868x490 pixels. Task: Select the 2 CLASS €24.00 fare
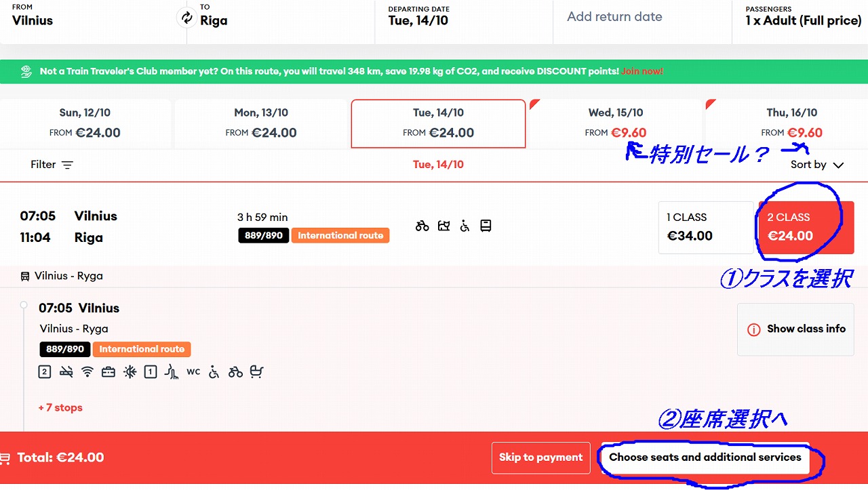pyautogui.click(x=805, y=227)
